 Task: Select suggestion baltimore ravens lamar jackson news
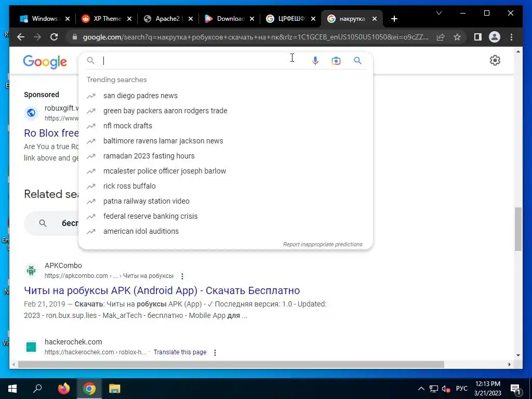(225, 141)
